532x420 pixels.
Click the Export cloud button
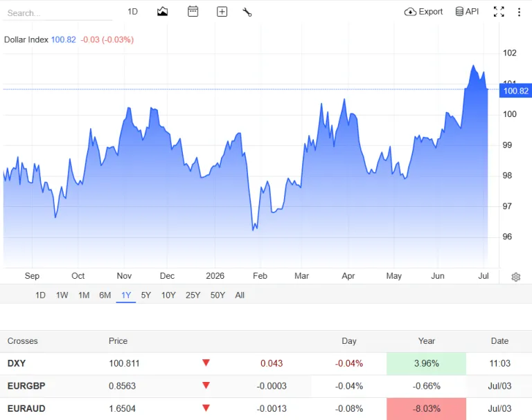point(423,12)
